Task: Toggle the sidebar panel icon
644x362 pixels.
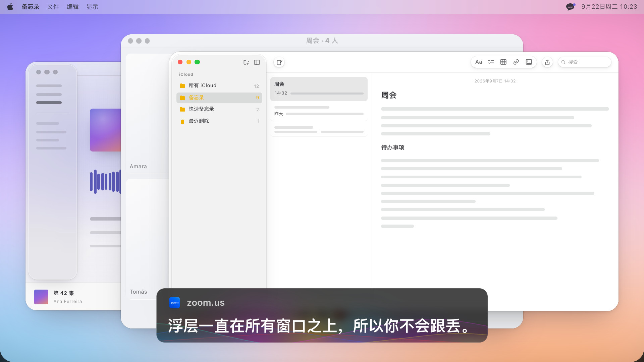Action: pyautogui.click(x=257, y=62)
